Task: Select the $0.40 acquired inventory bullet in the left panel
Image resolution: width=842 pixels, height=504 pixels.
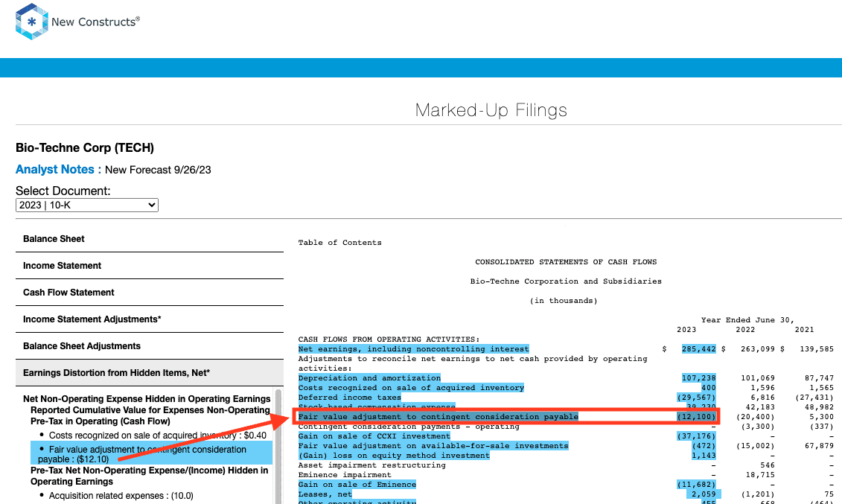Action: 157,436
